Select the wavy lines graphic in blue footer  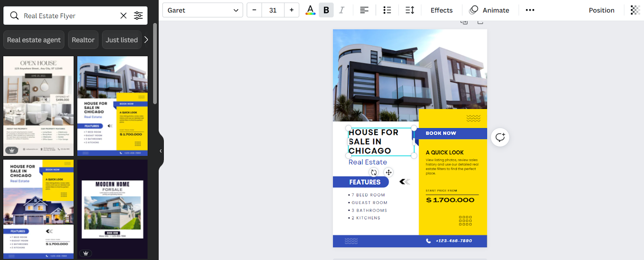pos(351,241)
